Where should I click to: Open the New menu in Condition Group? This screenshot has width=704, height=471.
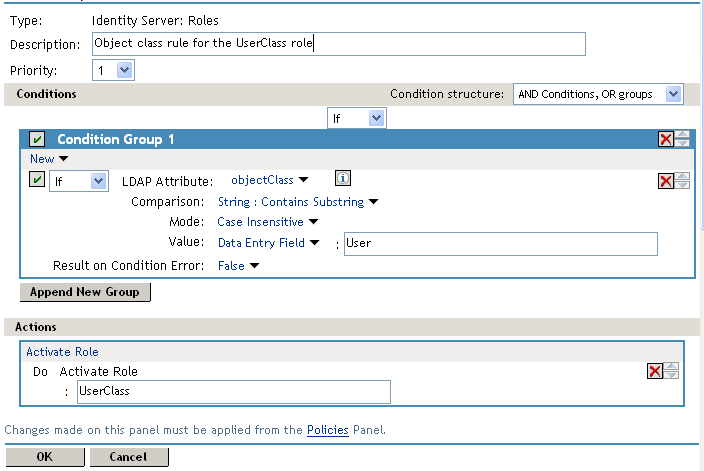click(x=49, y=159)
